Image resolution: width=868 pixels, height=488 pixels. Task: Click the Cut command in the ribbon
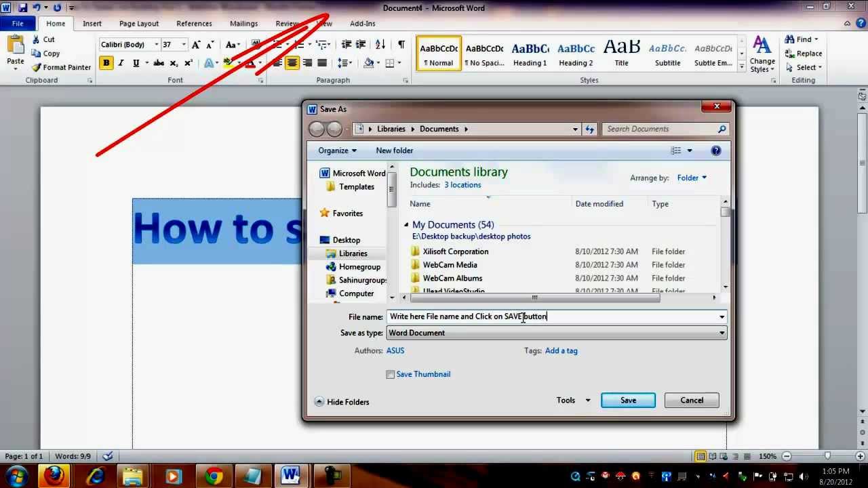tap(43, 39)
